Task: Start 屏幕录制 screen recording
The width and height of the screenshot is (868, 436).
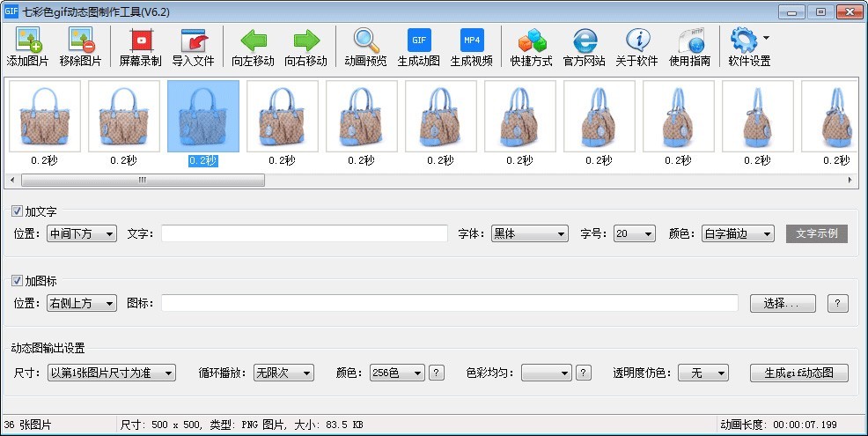Action: pos(140,47)
